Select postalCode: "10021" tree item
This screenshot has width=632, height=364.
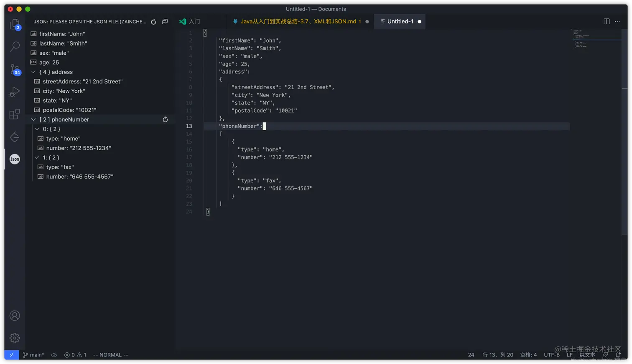100,110
